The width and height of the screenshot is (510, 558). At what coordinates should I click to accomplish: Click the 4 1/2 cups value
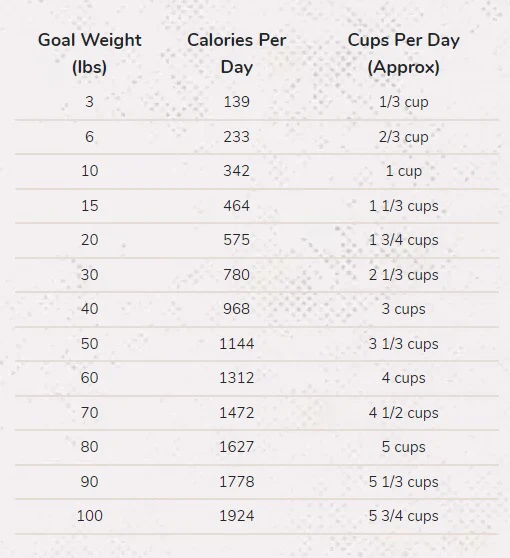[404, 414]
